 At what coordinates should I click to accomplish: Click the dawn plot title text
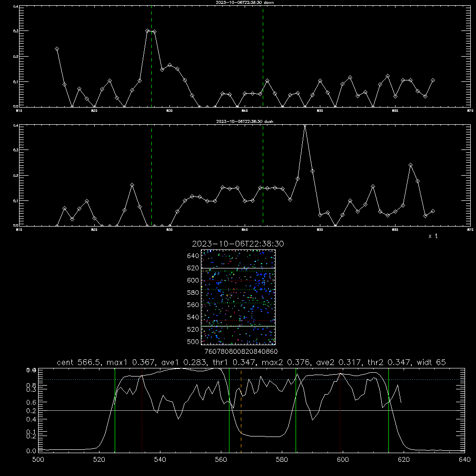245,2
